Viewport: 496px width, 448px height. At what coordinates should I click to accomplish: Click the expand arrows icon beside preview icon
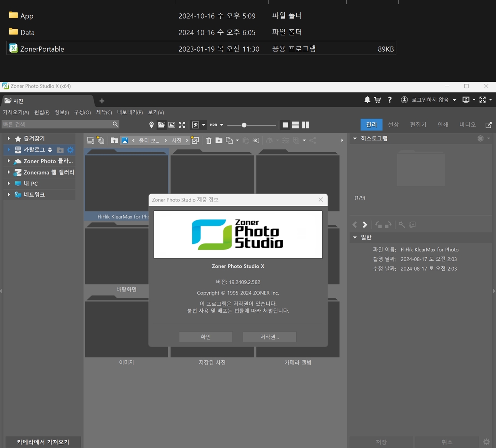pyautogui.click(x=182, y=125)
